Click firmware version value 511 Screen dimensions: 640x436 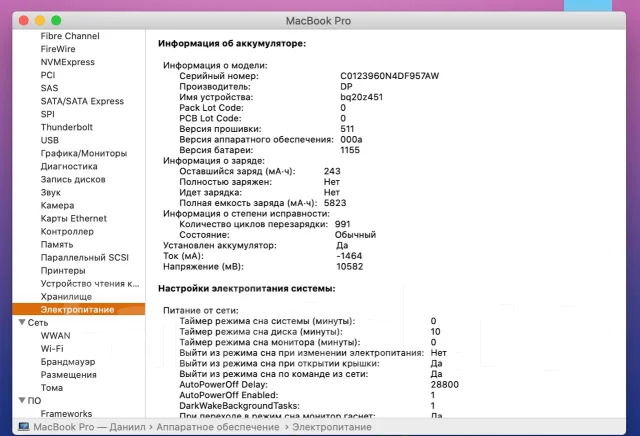[347, 129]
